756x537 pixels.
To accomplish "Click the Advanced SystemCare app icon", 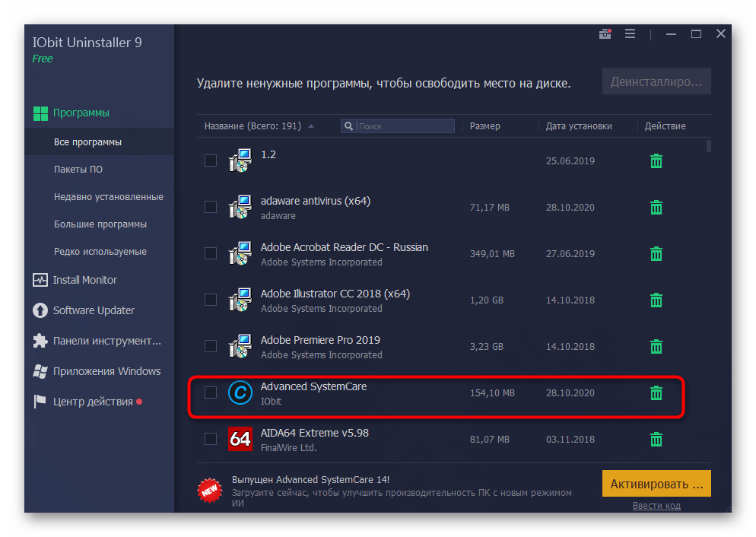I will coord(240,393).
